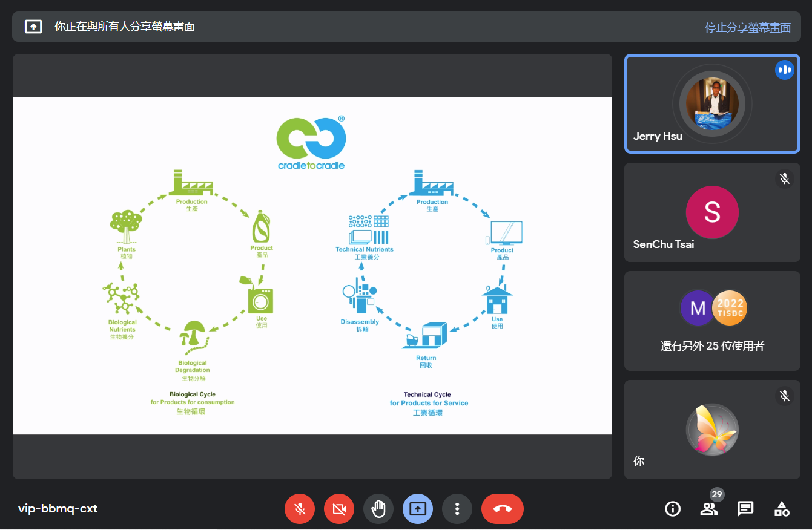Click the meeting code vip-bbmq-cxt
The height and width of the screenshot is (530, 812).
pyautogui.click(x=58, y=508)
